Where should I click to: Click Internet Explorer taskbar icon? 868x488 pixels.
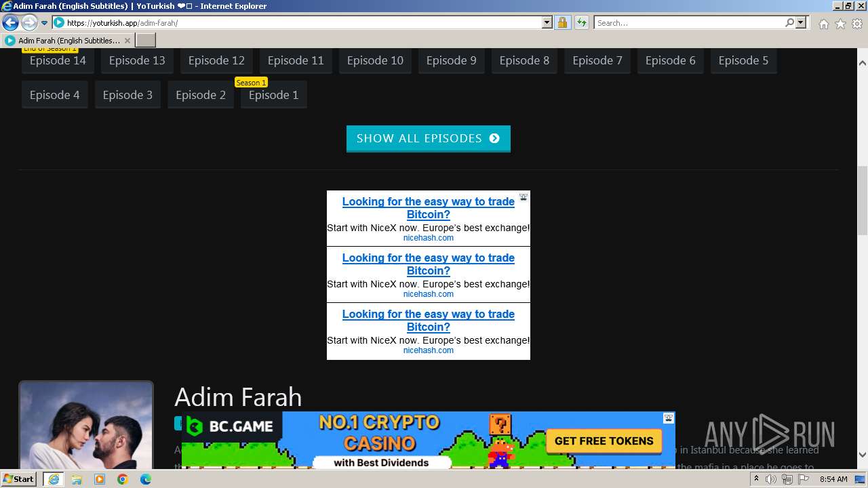[x=53, y=479]
